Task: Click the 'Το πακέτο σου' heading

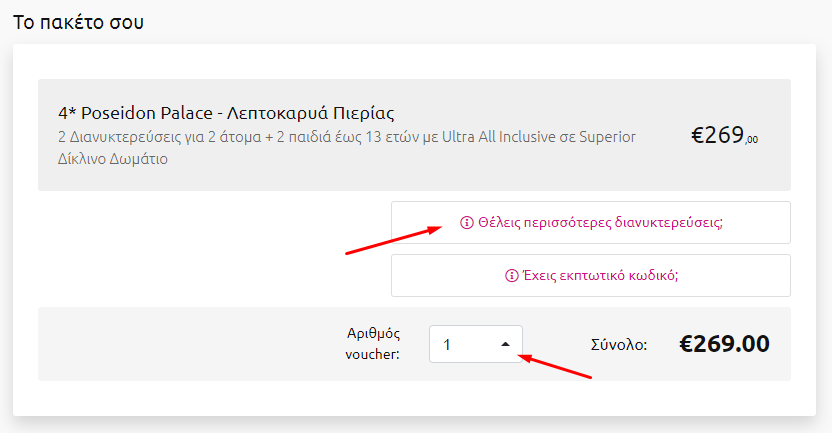Action: pyautogui.click(x=79, y=22)
